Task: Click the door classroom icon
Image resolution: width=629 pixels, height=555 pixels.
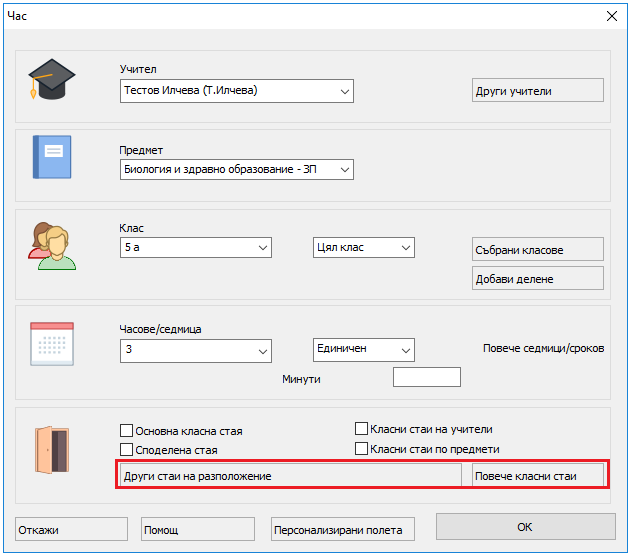Action: tap(51, 450)
